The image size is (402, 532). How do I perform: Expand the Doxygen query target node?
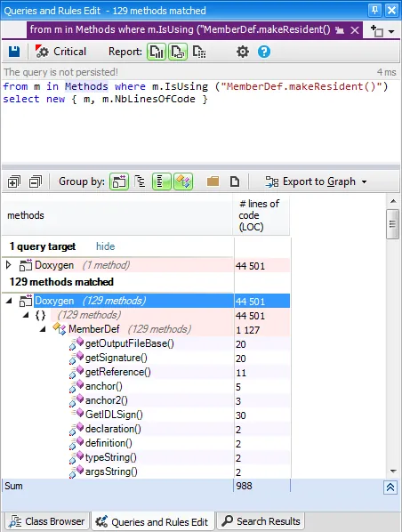[x=9, y=264]
